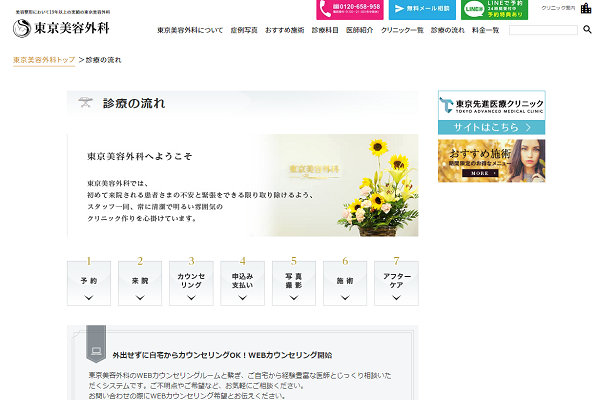Jump to step 3 カウンセリング
600x400 pixels.
(x=191, y=283)
